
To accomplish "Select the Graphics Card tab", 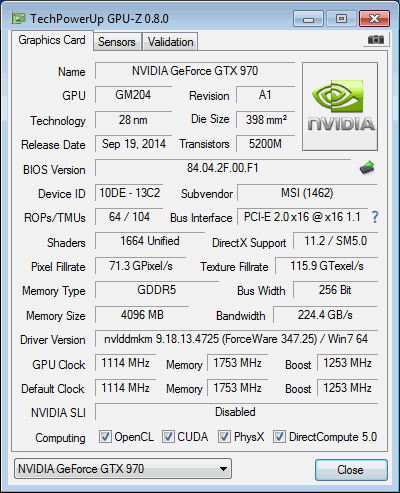I will pos(52,40).
